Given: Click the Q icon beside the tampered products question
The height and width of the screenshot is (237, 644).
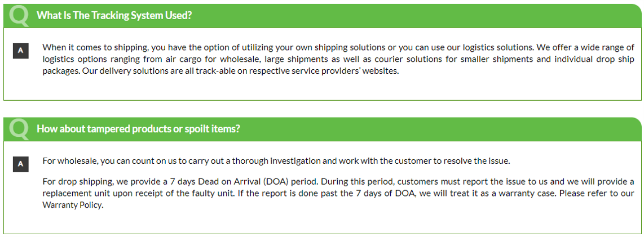Looking at the screenshot, I should click(19, 129).
